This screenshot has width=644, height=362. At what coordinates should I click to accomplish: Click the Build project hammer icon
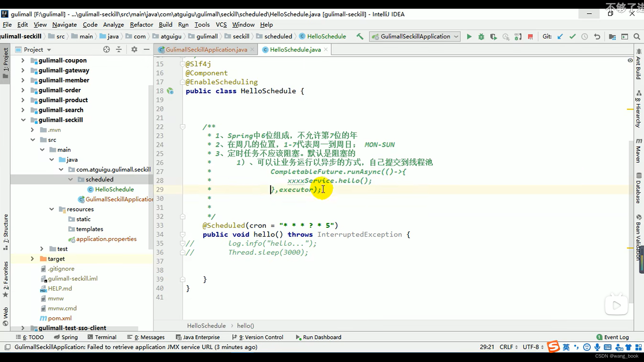[360, 37]
